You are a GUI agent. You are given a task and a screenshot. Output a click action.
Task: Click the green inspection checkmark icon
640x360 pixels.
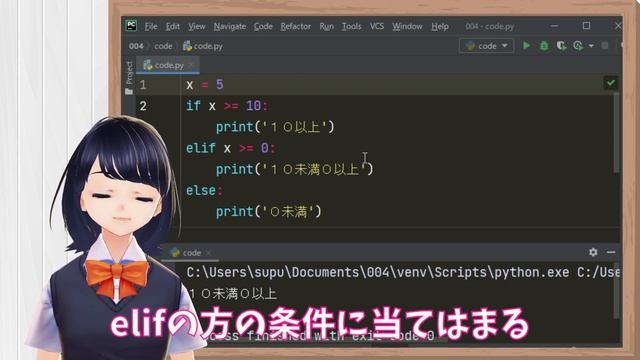[611, 83]
